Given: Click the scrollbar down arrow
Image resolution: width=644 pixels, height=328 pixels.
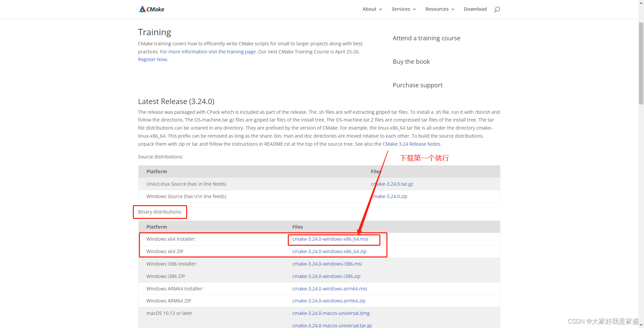Looking at the screenshot, I should (641, 325).
